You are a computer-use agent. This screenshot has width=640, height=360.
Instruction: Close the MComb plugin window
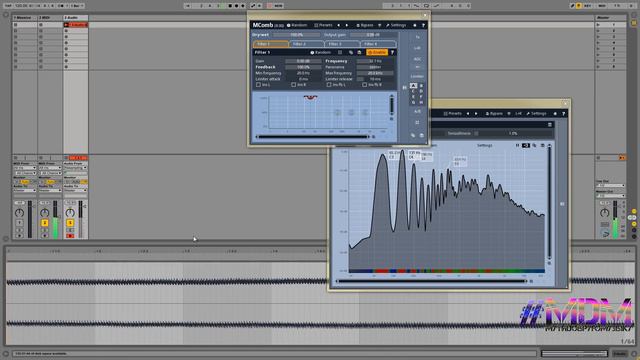[x=424, y=16]
